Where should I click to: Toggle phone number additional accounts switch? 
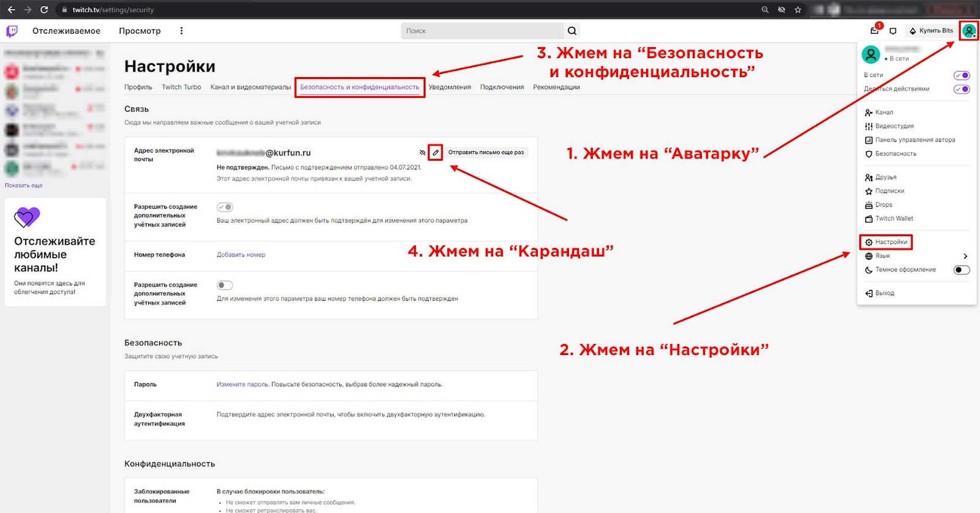[x=225, y=285]
